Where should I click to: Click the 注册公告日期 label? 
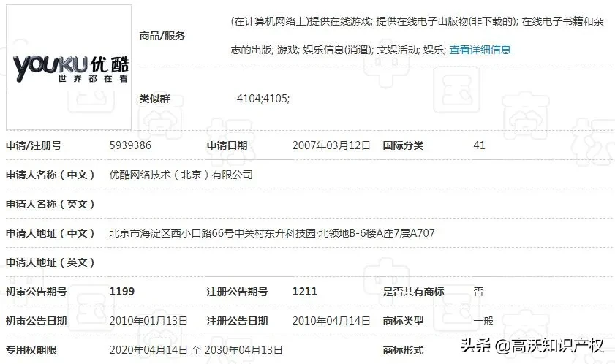pyautogui.click(x=237, y=321)
